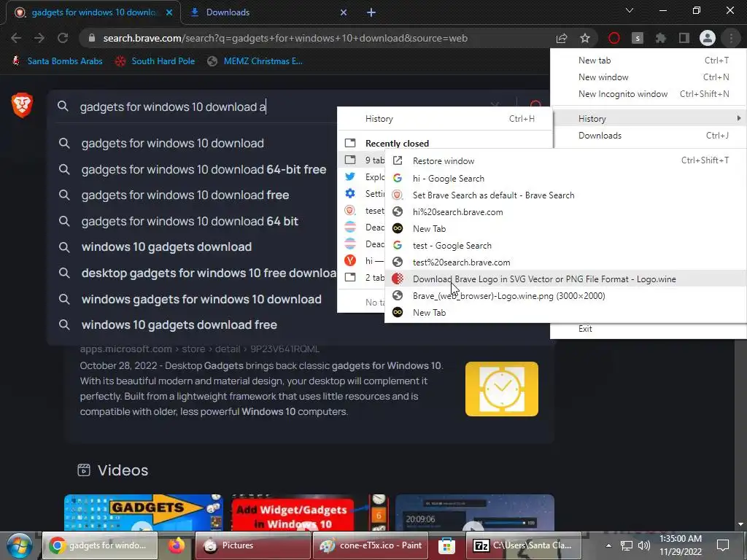Select suggestion 'windows 10 gadgets download'
747x560 pixels.
click(x=193, y=247)
